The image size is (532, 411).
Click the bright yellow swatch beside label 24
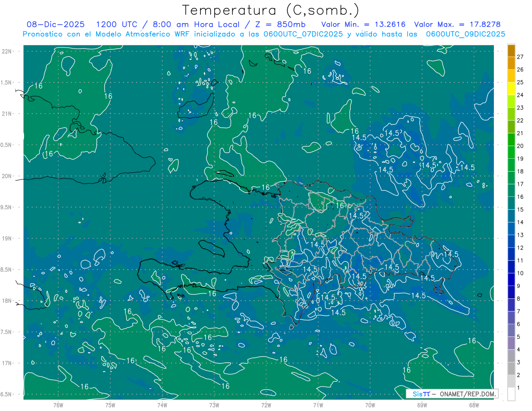pyautogui.click(x=511, y=89)
